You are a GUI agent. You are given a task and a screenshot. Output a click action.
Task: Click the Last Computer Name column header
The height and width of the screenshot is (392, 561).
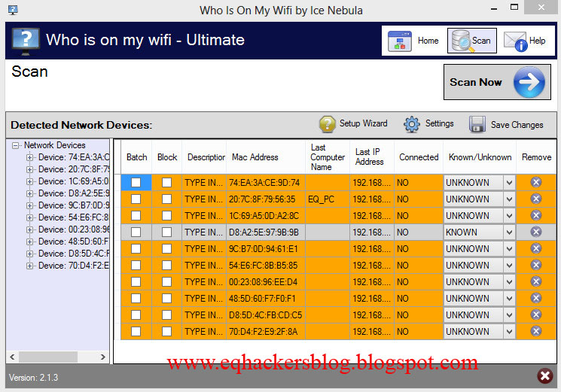point(328,157)
